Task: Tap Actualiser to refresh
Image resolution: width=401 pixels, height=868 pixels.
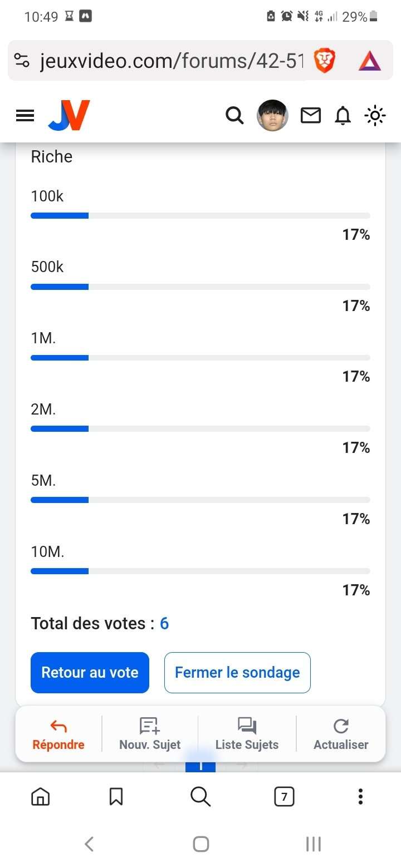Action: click(341, 734)
